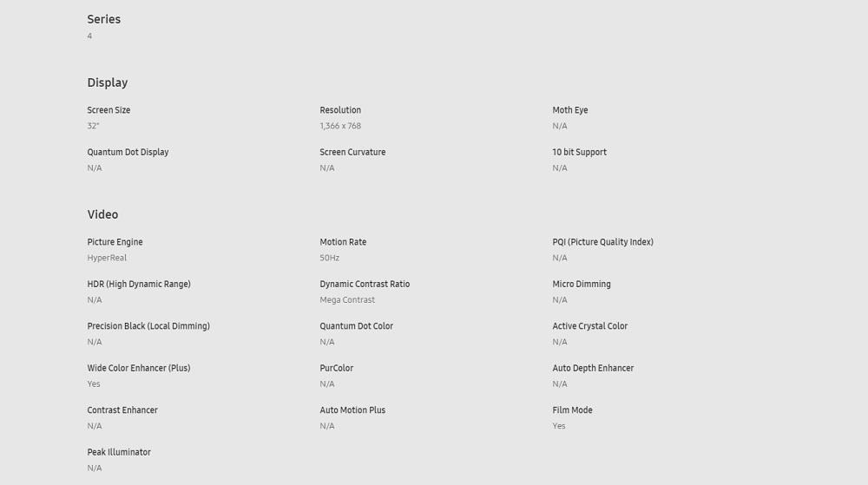Click the Wide Color Enhancer (Plus) label
Image resolution: width=868 pixels, height=485 pixels.
point(139,369)
